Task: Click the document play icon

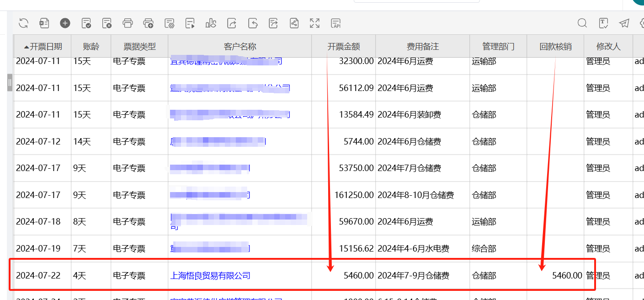Action: (190, 23)
